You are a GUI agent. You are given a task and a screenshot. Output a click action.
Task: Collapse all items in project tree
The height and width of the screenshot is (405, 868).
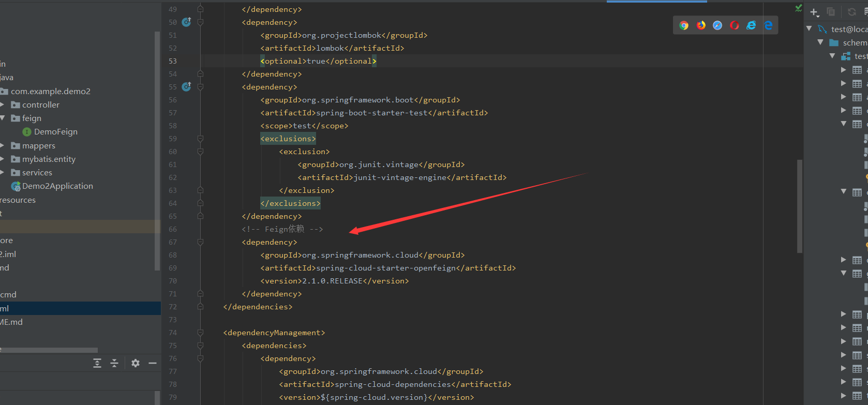point(114,363)
